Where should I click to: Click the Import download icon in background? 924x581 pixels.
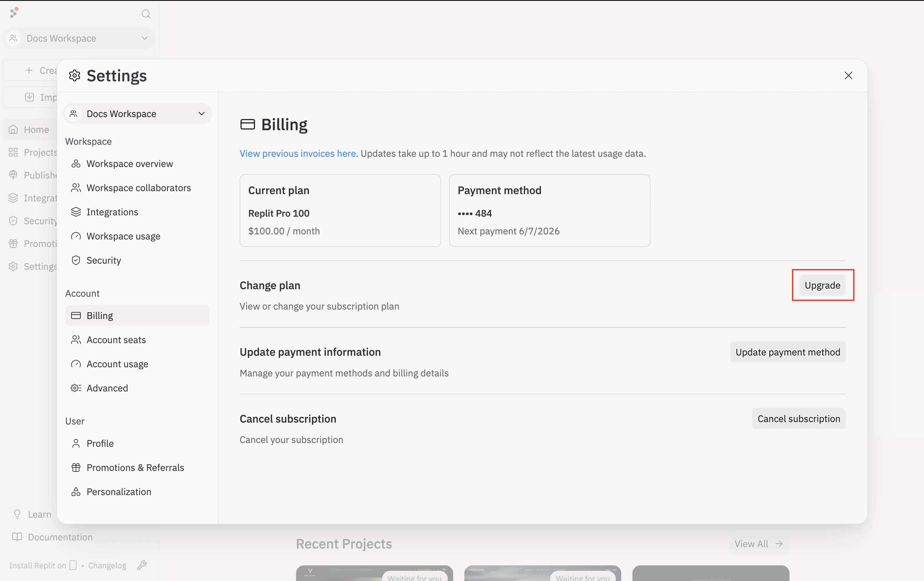[30, 97]
